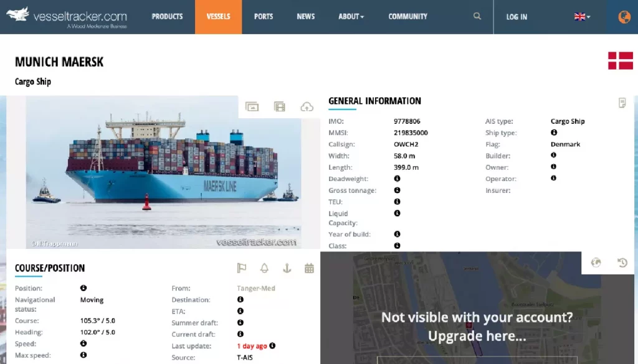638x364 pixels.
Task: Click info icon next to Operator
Action: tap(553, 178)
